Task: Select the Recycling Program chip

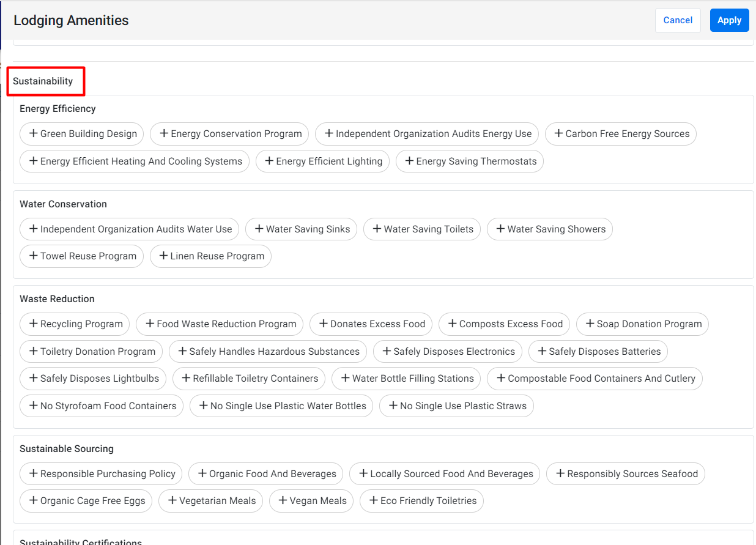Action: pyautogui.click(x=75, y=324)
